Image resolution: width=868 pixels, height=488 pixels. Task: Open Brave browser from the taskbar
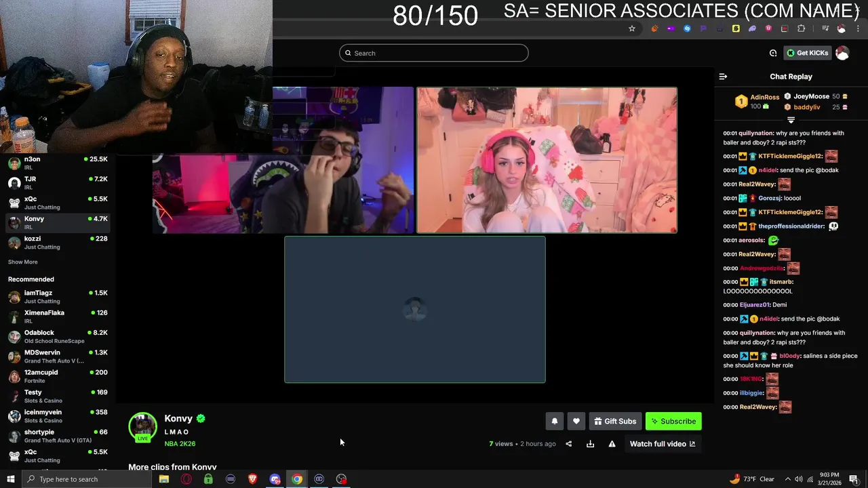252,479
